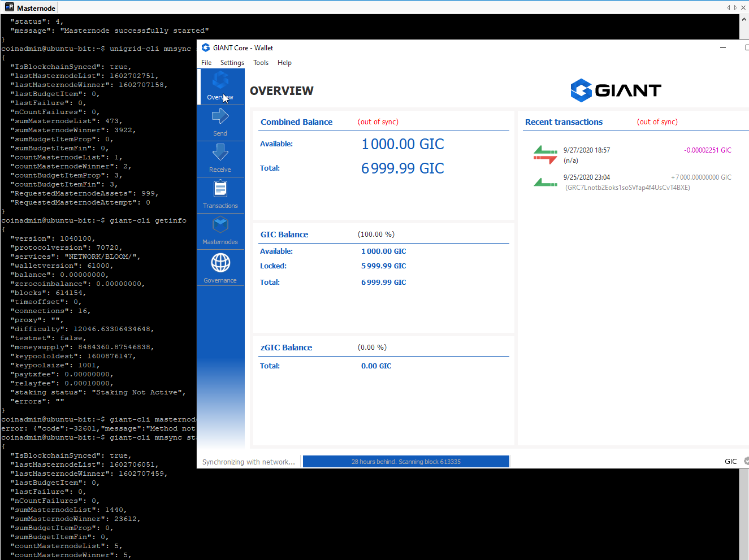Screen dimensions: 749x560
Task: Click the "staking status" terminal line
Action: pos(98,392)
